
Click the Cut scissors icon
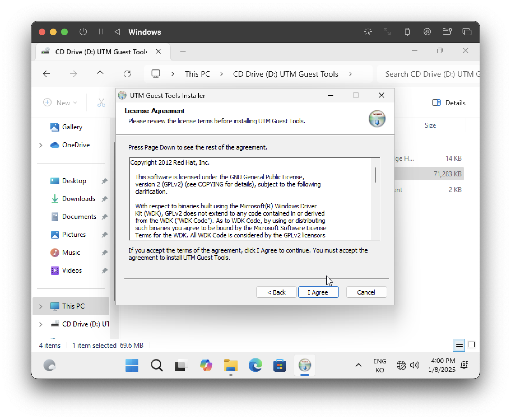click(101, 102)
